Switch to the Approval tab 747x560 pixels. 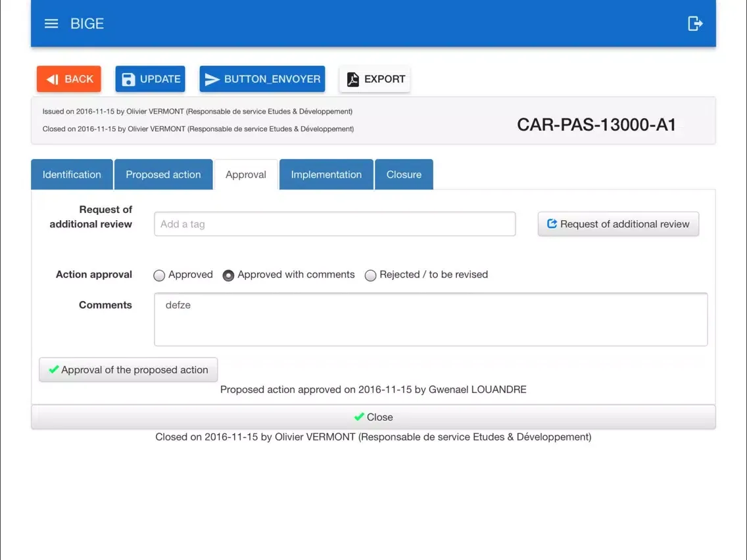pyautogui.click(x=246, y=175)
